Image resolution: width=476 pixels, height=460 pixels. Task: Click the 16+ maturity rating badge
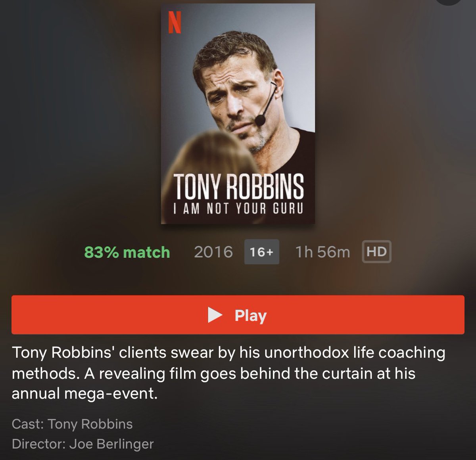[261, 252]
